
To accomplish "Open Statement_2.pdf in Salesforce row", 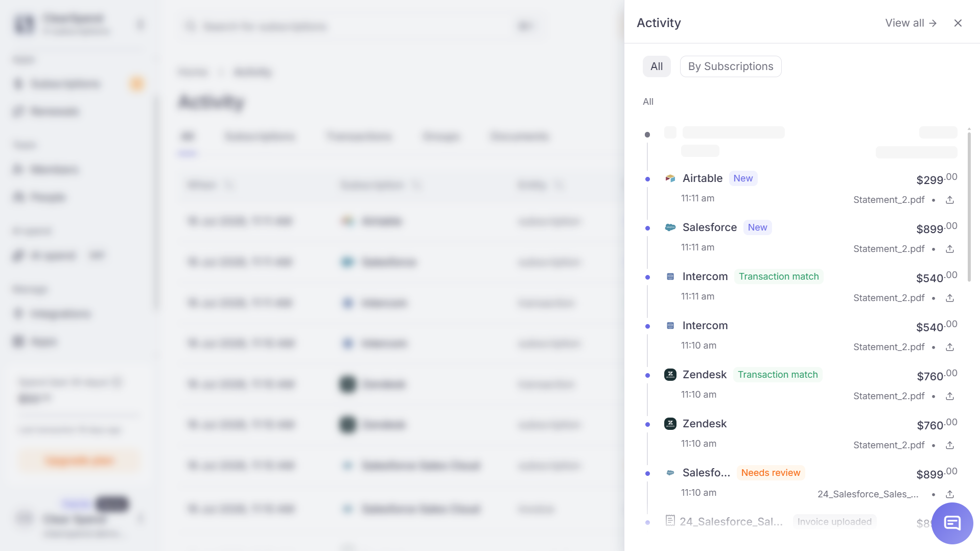I will click(x=889, y=249).
